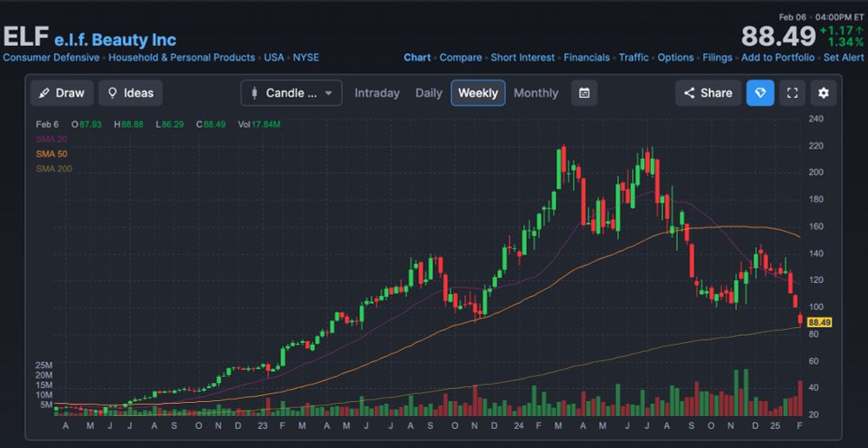Screen dimensions: 868x448
Task: Click the 1.34% percent change value
Action: click(845, 43)
